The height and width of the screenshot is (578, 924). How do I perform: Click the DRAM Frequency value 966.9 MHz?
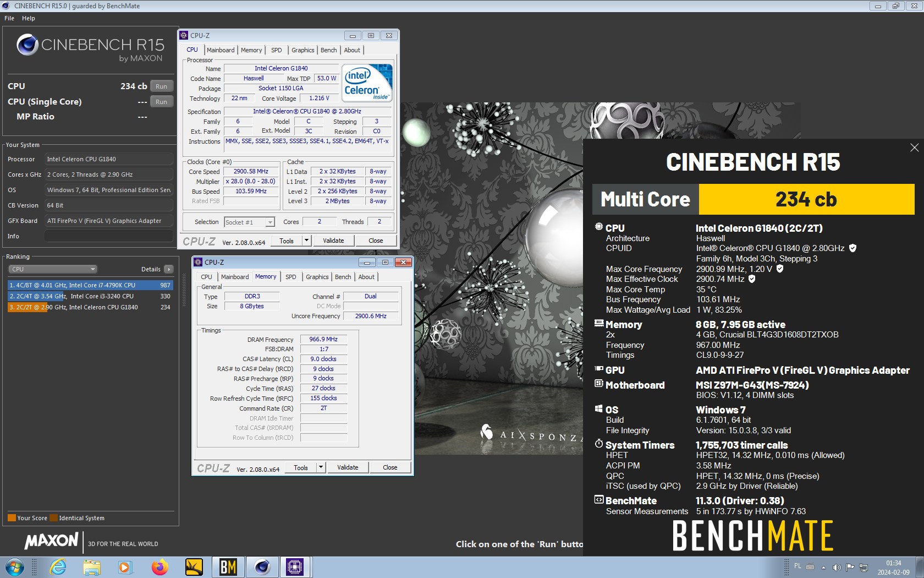(323, 339)
